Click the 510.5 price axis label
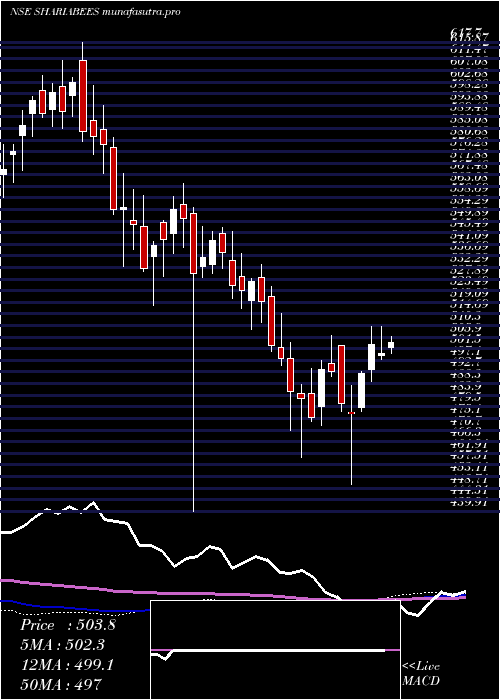Image resolution: width=500 pixels, height=700 pixels. coord(467,316)
